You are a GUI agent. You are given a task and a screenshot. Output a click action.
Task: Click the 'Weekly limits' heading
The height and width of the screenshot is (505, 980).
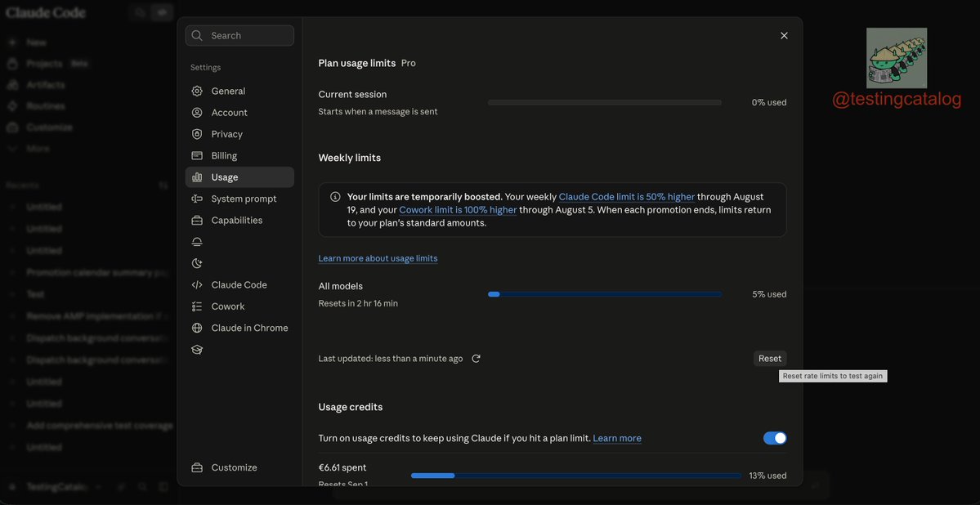(x=349, y=159)
